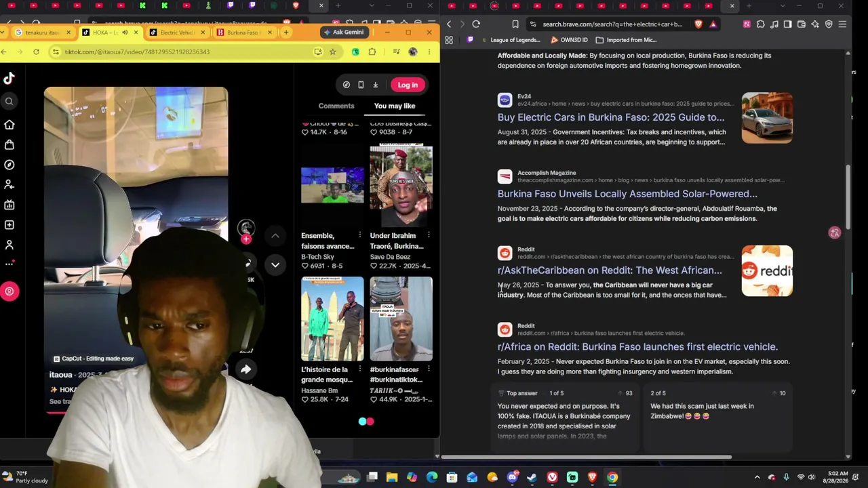This screenshot has width=868, height=488.
Task: Click Brave page horizontal scrollbar
Action: (587, 457)
